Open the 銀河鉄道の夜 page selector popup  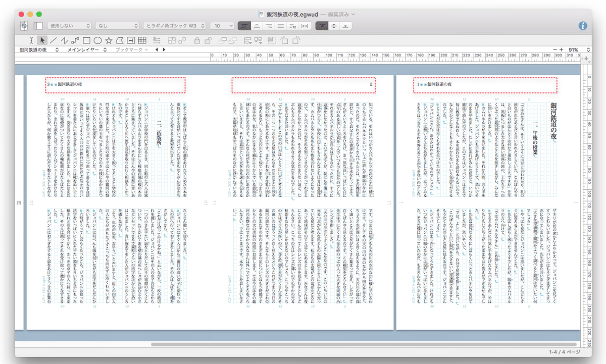click(39, 50)
